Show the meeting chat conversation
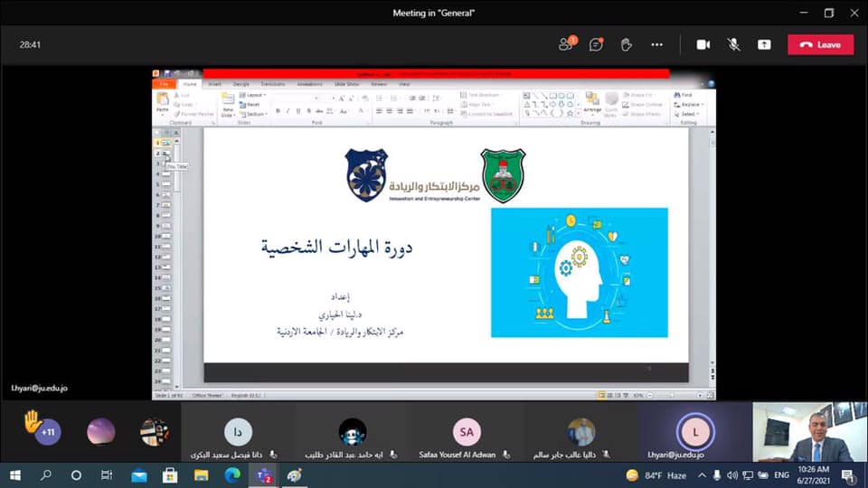Image resolution: width=868 pixels, height=488 pixels. (596, 44)
